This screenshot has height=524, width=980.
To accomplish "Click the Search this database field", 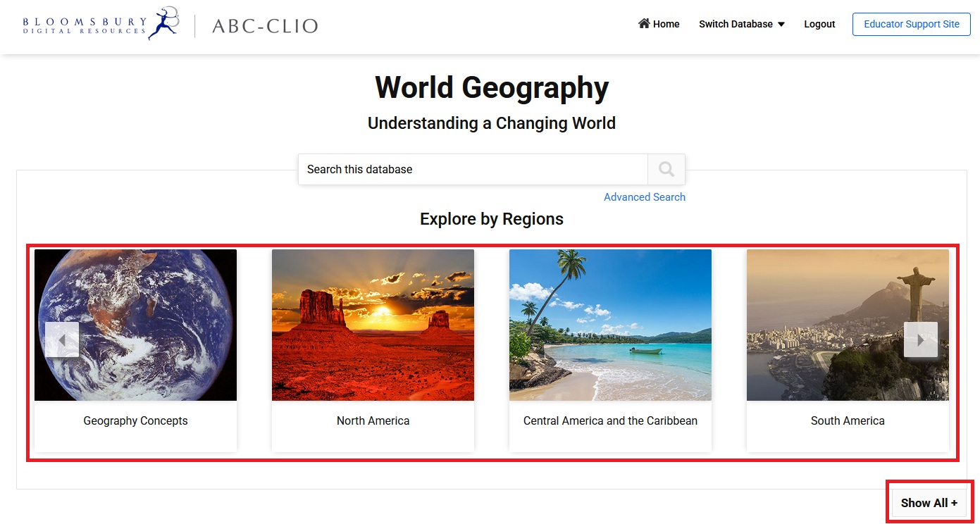I will coord(473,169).
